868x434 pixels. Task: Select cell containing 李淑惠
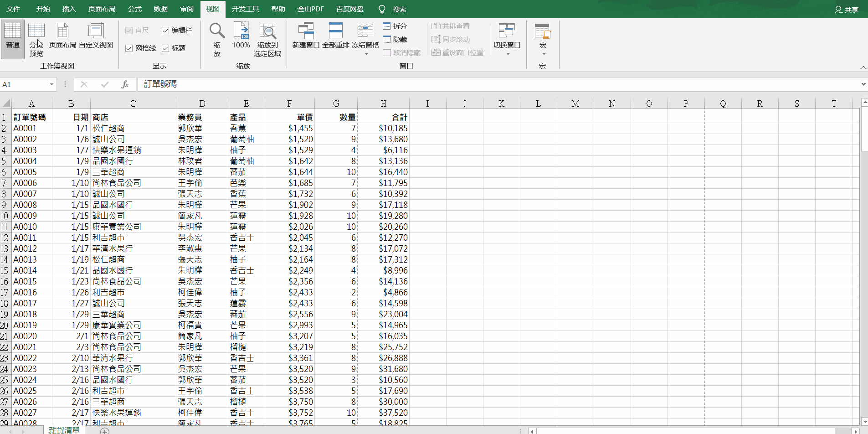[x=202, y=248]
